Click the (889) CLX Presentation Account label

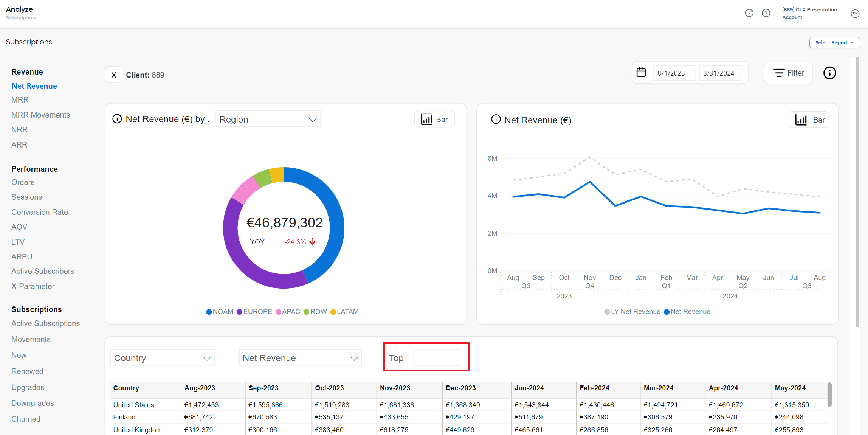click(809, 13)
